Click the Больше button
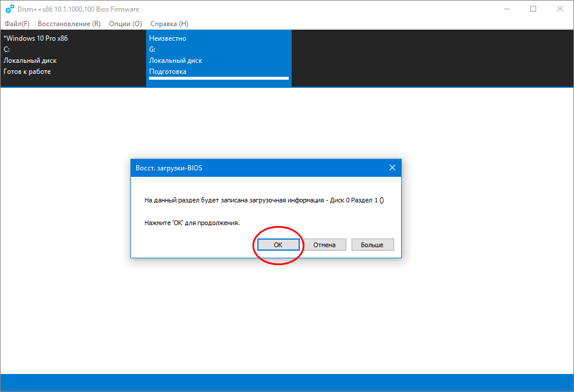 coord(373,245)
